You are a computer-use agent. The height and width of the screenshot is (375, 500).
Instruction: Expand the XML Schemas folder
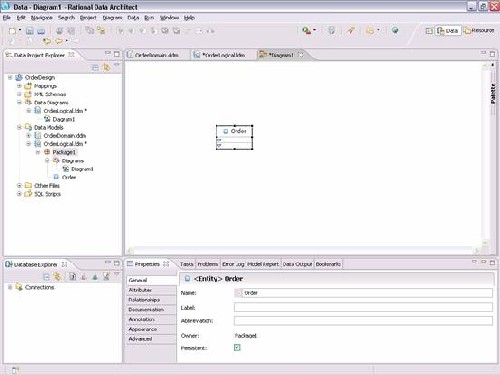[x=19, y=94]
